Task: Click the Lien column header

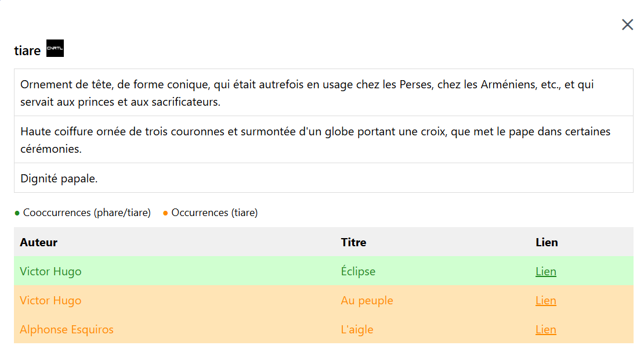Action: click(x=547, y=242)
